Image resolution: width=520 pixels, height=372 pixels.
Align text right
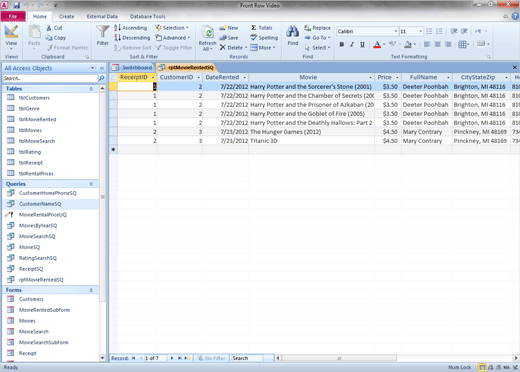(448, 44)
